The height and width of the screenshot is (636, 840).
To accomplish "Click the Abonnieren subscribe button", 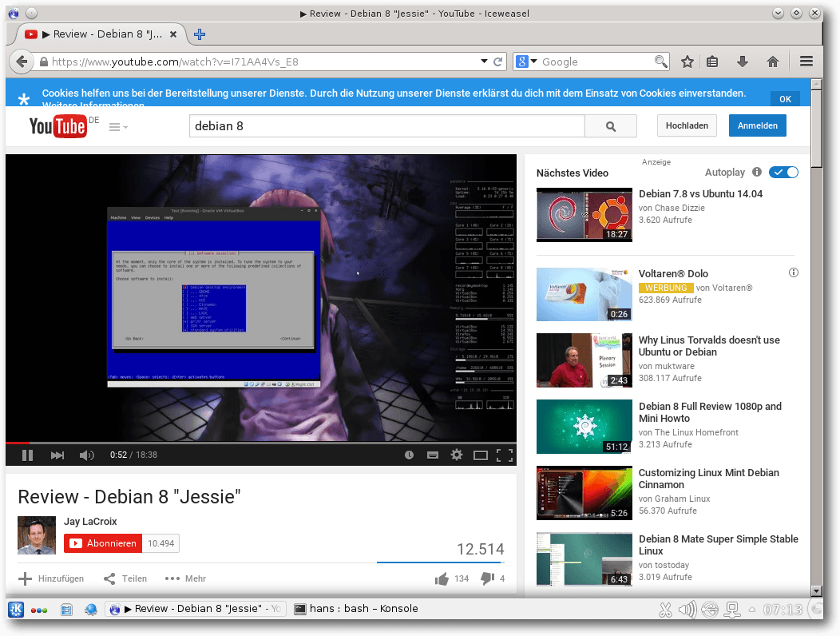I will pos(103,543).
